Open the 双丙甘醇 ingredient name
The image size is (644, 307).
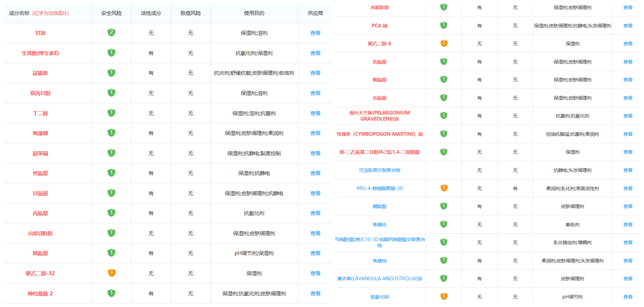click(x=40, y=93)
